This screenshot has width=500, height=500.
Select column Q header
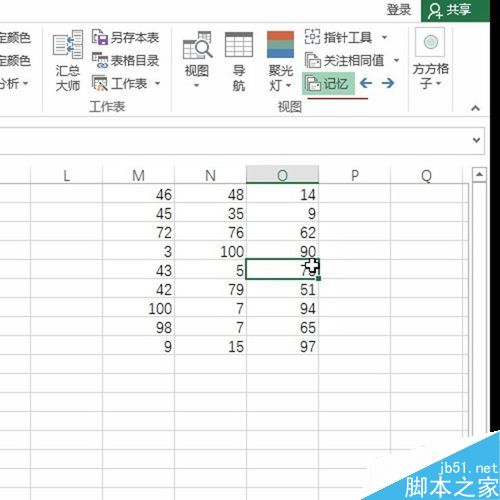pyautogui.click(x=426, y=175)
